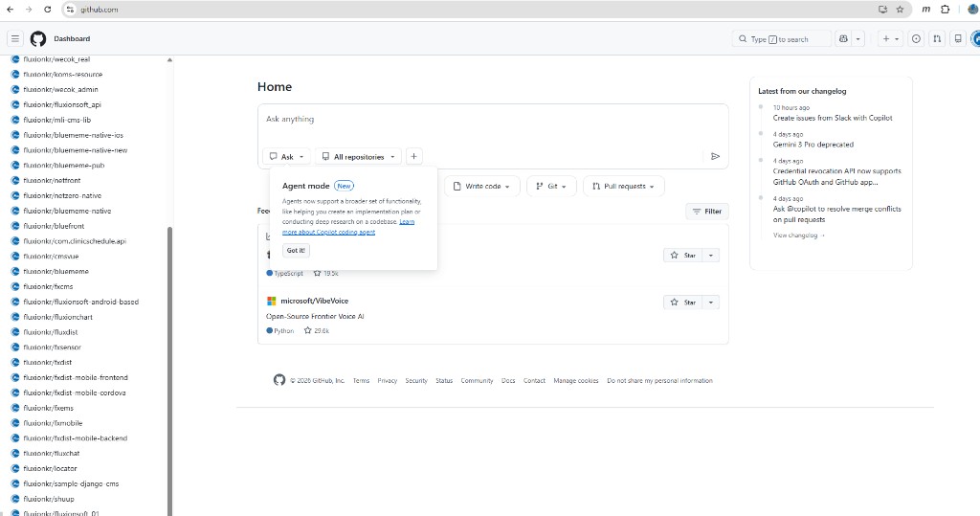This screenshot has width=980, height=516.
Task: Click the browser forward arrow
Action: pos(29,10)
